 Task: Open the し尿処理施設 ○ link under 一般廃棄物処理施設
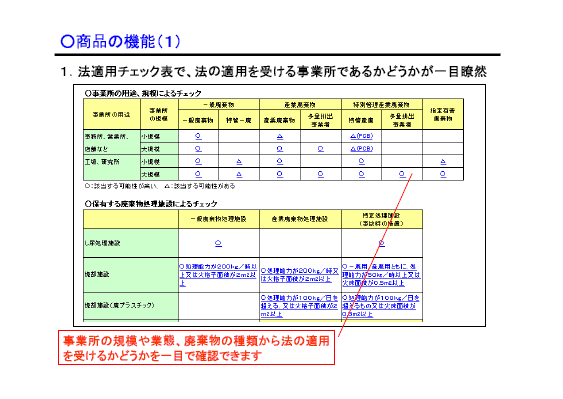(x=218, y=243)
